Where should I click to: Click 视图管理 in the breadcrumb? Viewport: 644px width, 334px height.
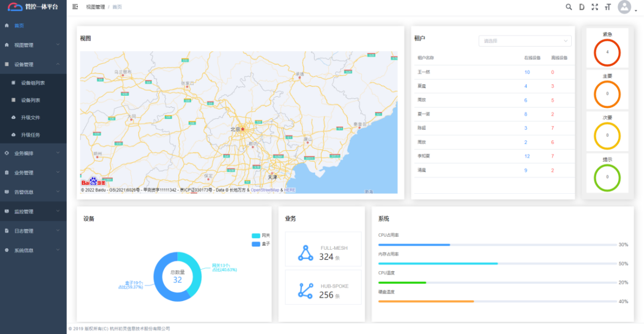(95, 7)
